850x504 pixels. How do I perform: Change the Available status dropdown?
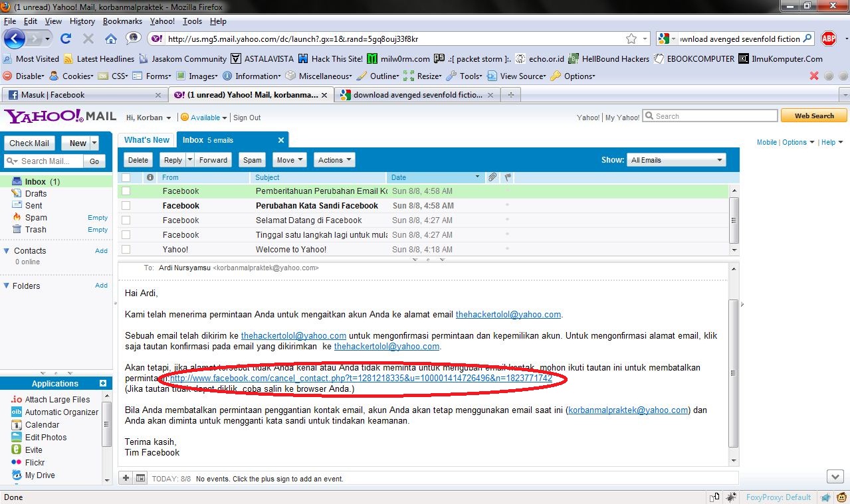click(204, 118)
